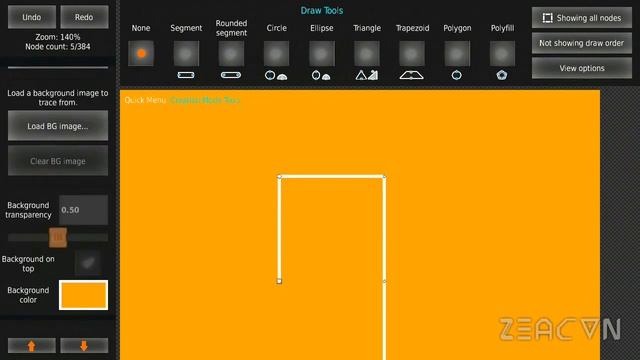The height and width of the screenshot is (360, 640).
Task: Click the polygon shape icon
Action: (457, 75)
